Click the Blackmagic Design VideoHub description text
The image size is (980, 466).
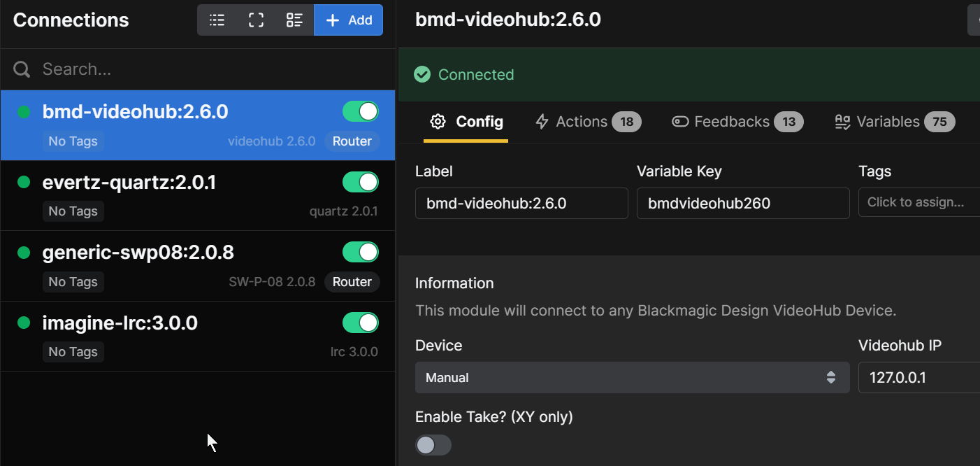tap(656, 310)
